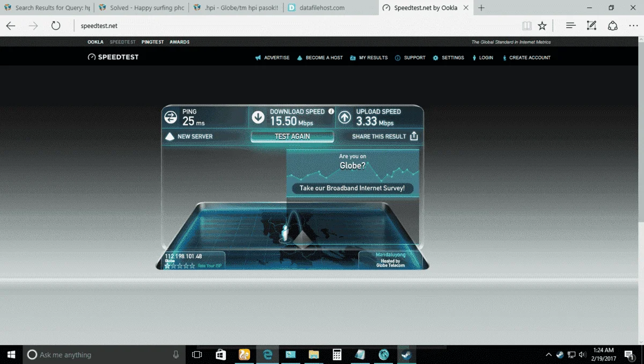Switch to .hpi - Globe/tm hpi tab
Image resolution: width=644 pixels, height=364 pixels.
[236, 8]
